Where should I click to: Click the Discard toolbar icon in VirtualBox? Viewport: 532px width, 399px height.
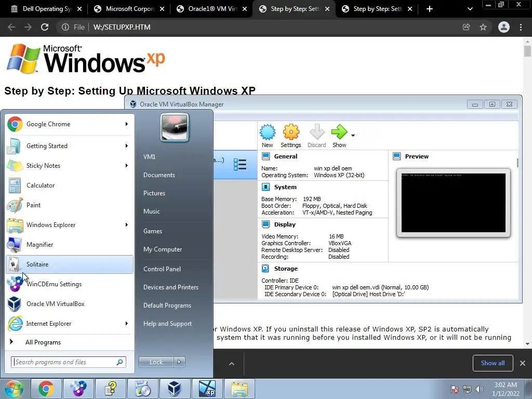click(316, 136)
